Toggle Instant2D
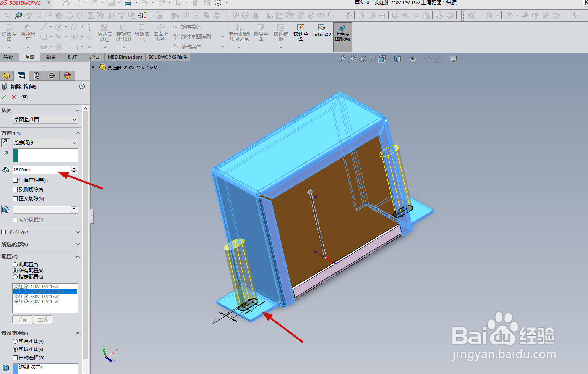Screen dimensions: 588x374 pyautogui.click(x=322, y=31)
